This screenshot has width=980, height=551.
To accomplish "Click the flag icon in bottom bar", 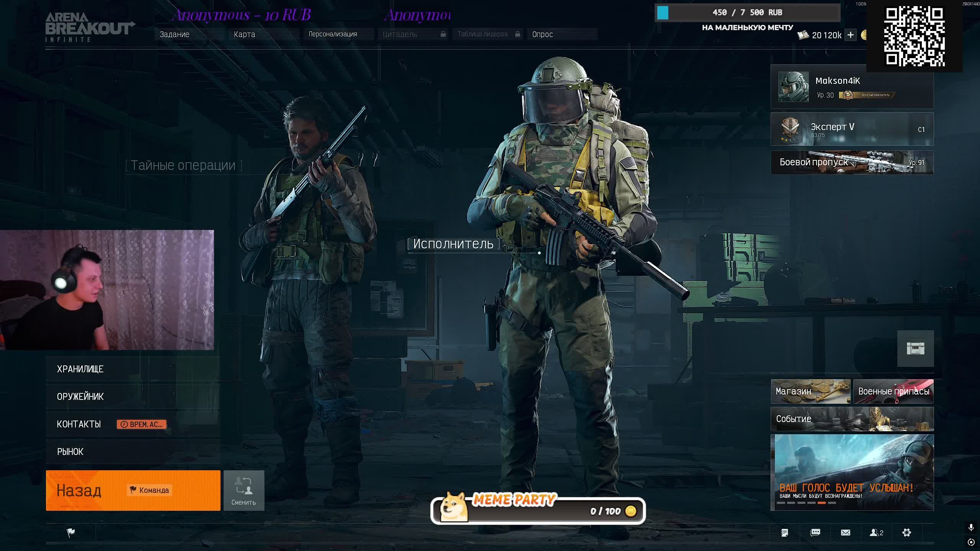I will pos(71,533).
